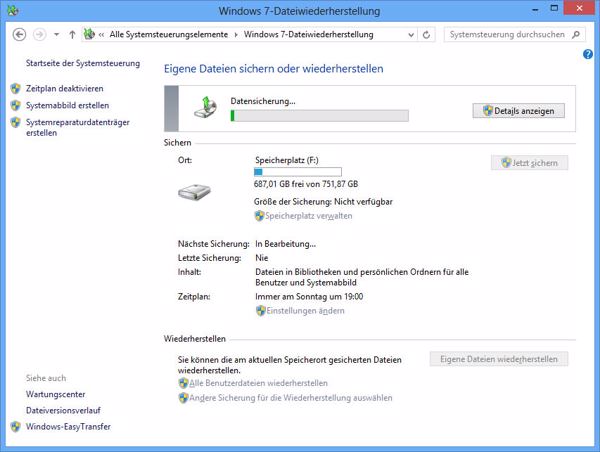Expand breadcrumb arrow after Alle Systemsteuerungselemente
This screenshot has width=600, height=452.
236,35
